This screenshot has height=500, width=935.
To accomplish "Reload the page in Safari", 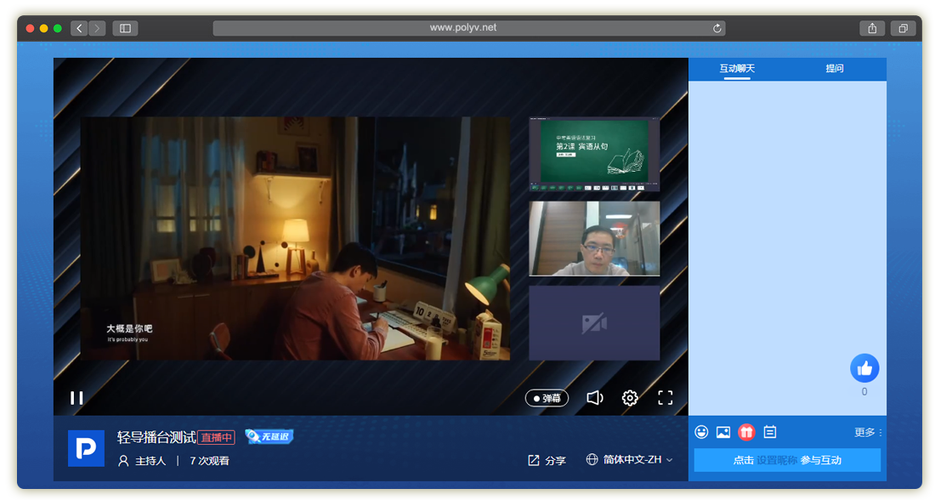I will [x=717, y=28].
